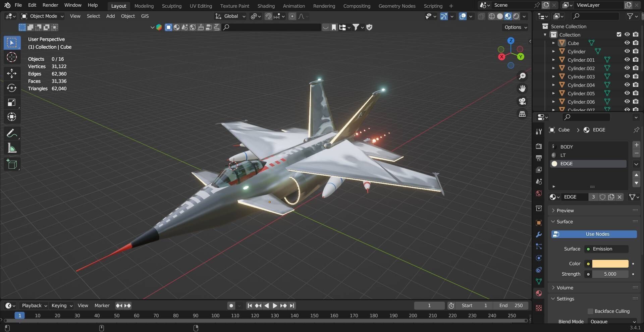Jump to the end frame
Viewport: 644px width, 332px height.
point(292,306)
